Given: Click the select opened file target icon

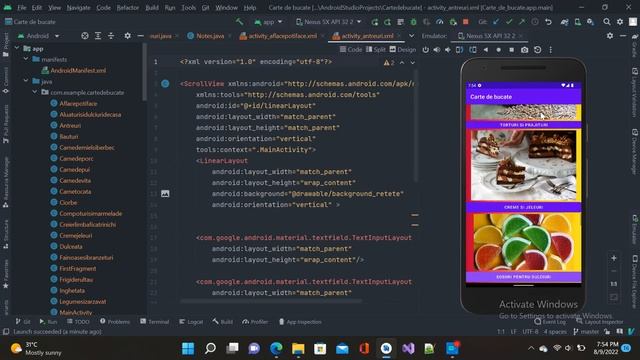Looking at the screenshot, I should (x=84, y=36).
